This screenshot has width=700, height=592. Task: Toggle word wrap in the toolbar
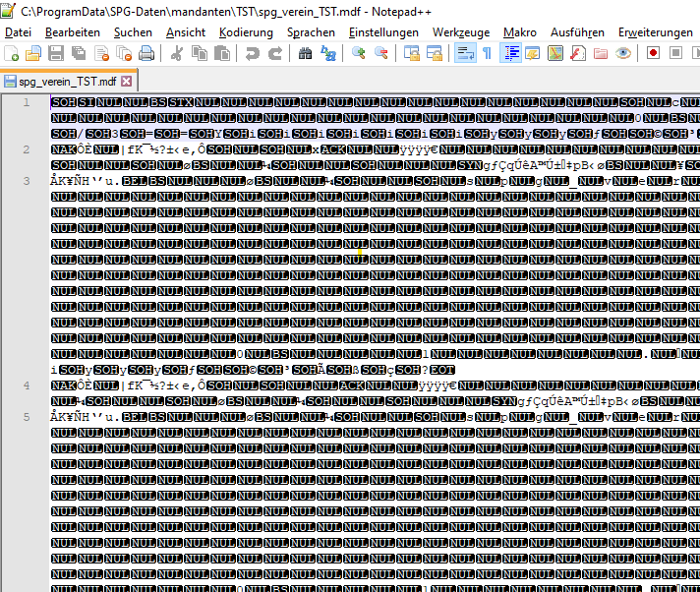click(465, 53)
